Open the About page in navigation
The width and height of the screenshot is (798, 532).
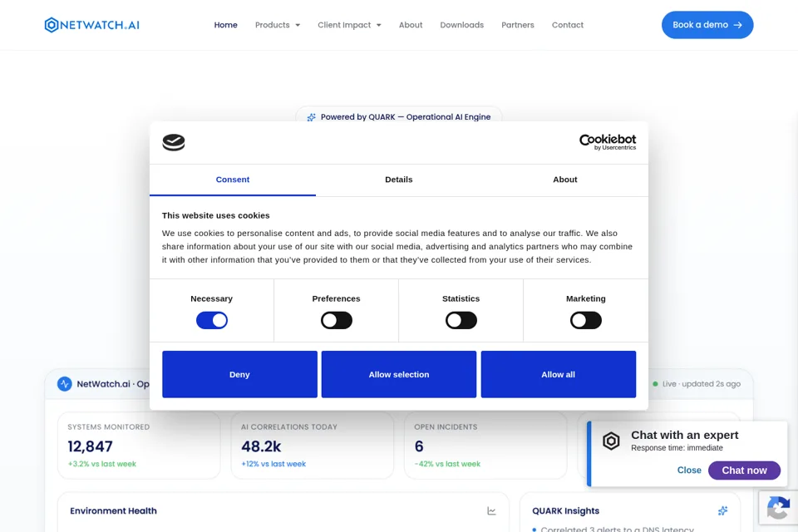pyautogui.click(x=411, y=25)
